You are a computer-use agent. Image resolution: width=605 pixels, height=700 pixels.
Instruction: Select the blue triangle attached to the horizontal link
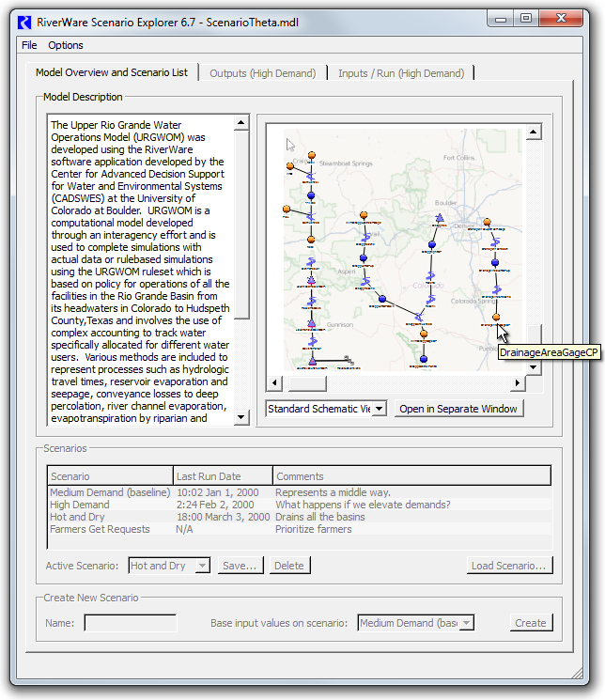313,361
